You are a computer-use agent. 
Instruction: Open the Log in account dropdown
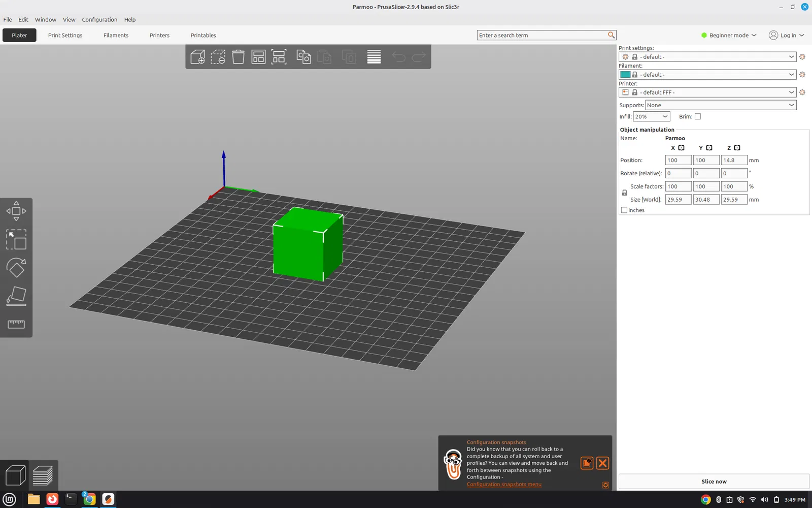click(787, 35)
